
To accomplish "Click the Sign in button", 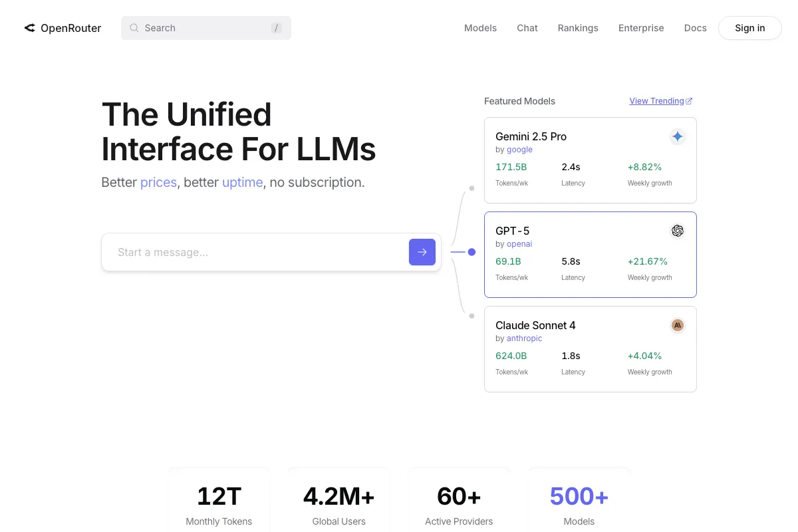I will [749, 28].
